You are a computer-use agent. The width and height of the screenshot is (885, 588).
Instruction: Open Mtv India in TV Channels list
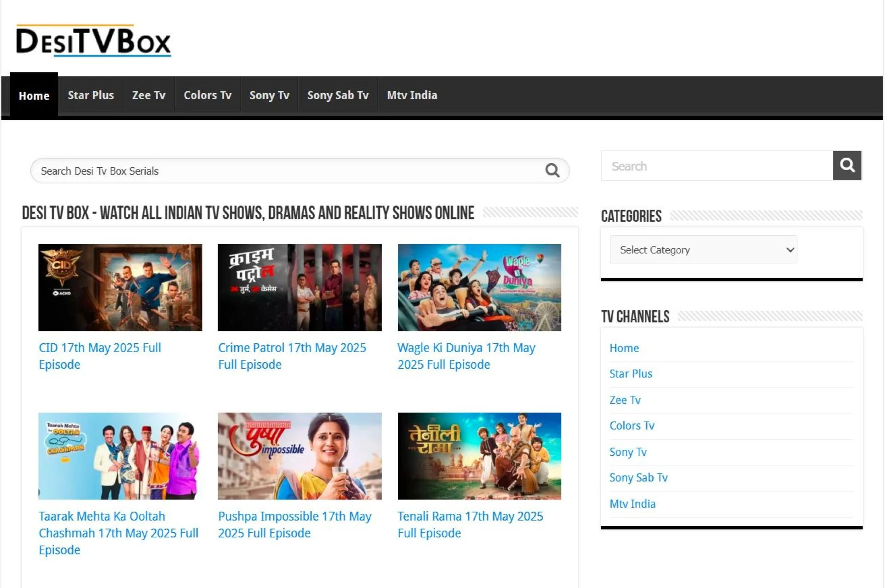[632, 504]
